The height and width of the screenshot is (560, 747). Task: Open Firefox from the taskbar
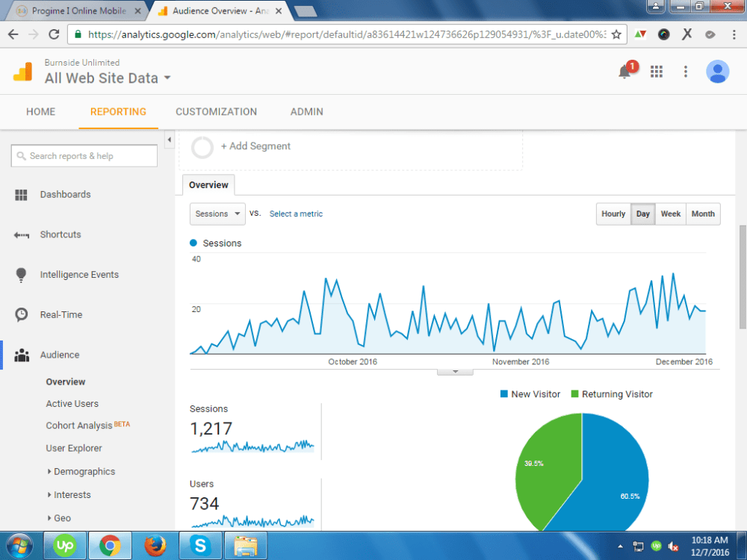tap(155, 546)
